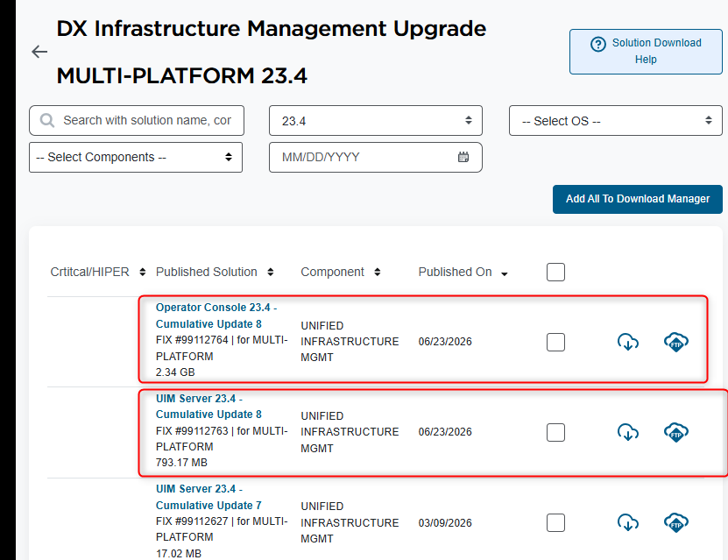FTP download UIM Server Cumulative Update 7
Image resolution: width=728 pixels, height=560 pixels.
click(x=676, y=523)
